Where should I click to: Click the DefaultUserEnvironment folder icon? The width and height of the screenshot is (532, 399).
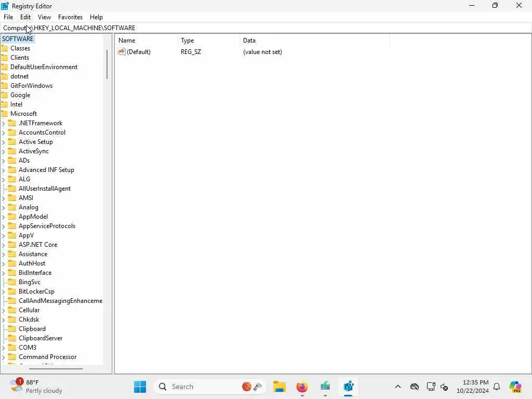coord(4,67)
